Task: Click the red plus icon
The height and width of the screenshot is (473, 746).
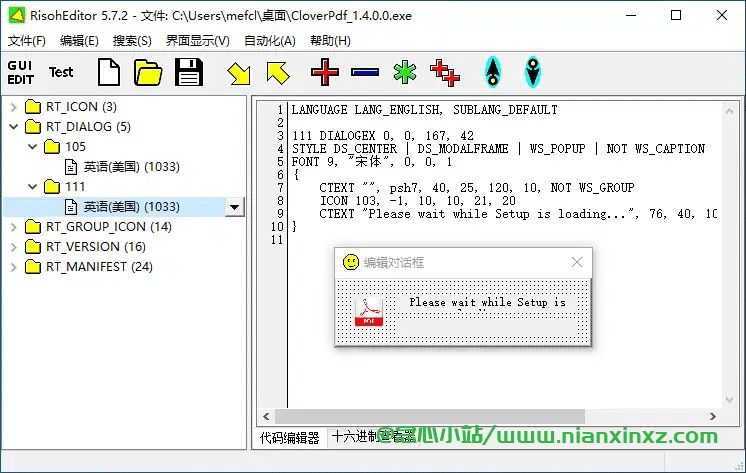Action: [x=325, y=72]
